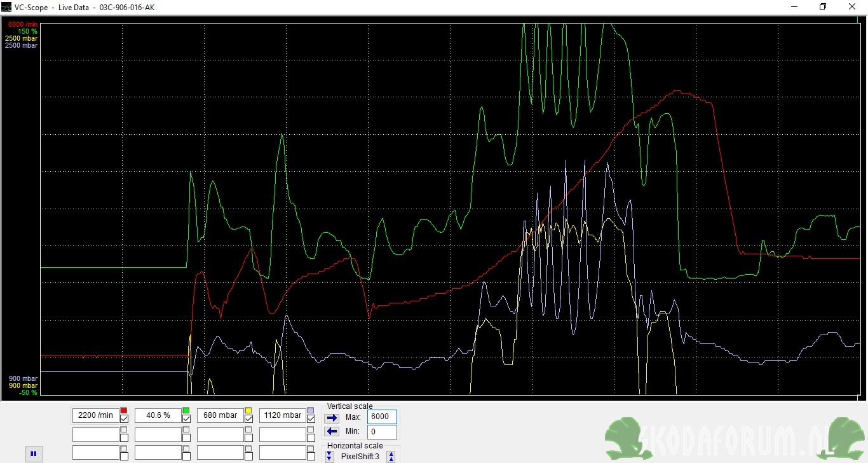The height and width of the screenshot is (463, 868).
Task: Enable the empty checkbox below the red channel
Action: click(x=124, y=438)
